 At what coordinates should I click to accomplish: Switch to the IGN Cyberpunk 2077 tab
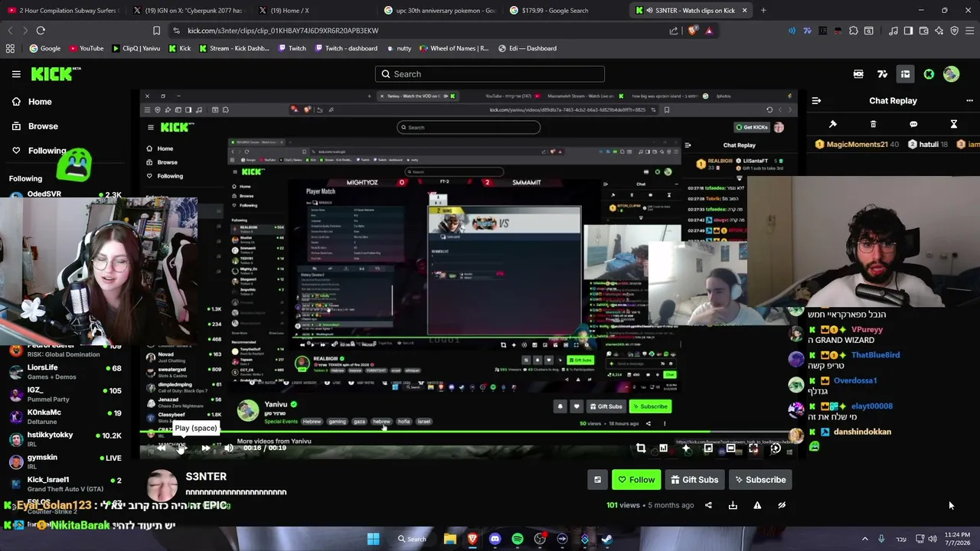point(188,11)
